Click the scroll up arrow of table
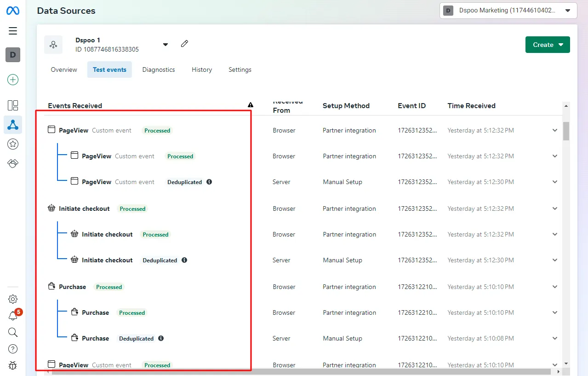Image resolution: width=588 pixels, height=376 pixels. (x=566, y=106)
